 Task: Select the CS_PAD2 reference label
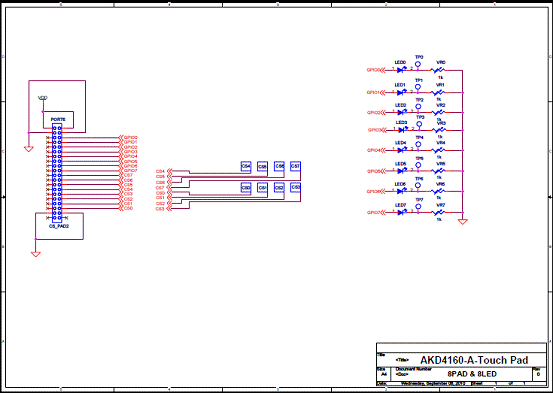[59, 226]
